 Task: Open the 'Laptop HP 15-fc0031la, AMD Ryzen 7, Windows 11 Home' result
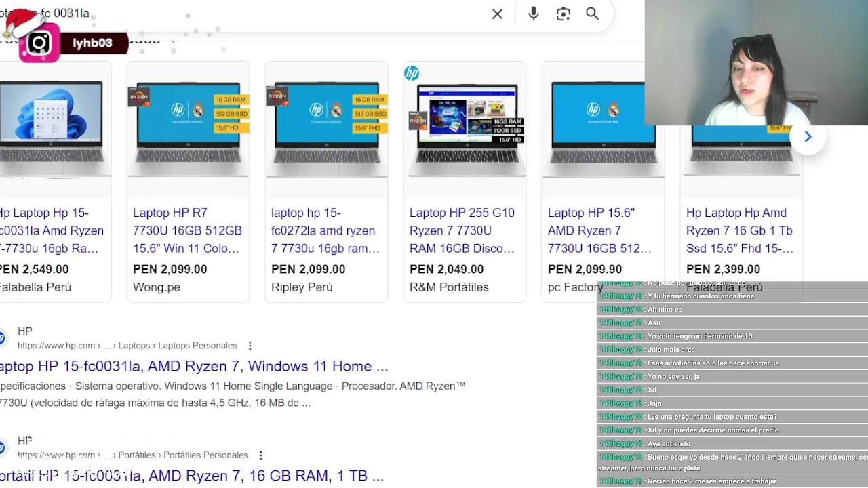click(194, 367)
